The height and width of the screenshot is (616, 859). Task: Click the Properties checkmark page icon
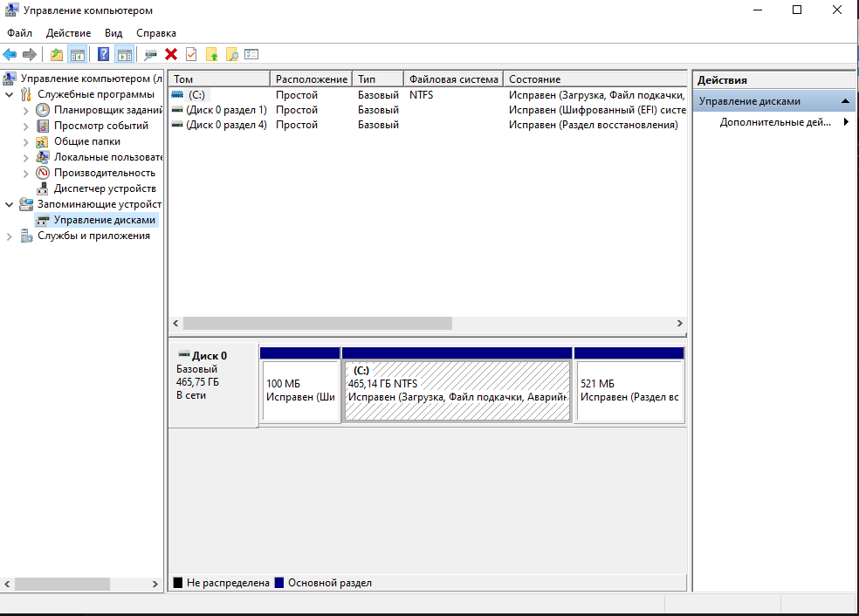[x=191, y=54]
